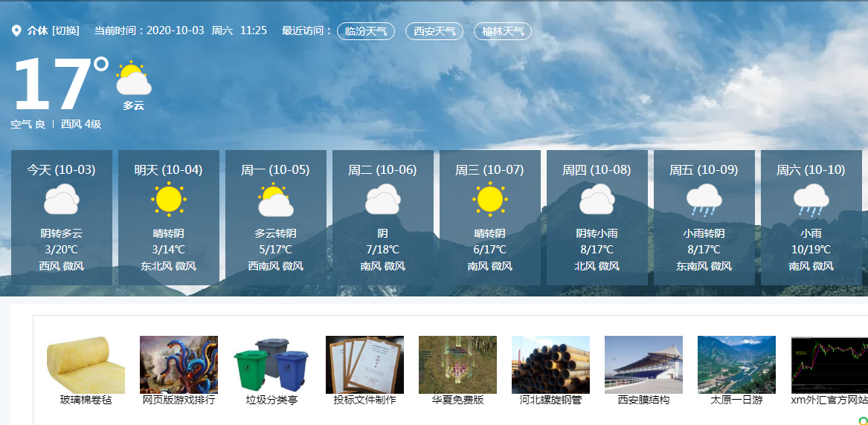
Task: Switch city using the [切换] link
Action: [66, 31]
